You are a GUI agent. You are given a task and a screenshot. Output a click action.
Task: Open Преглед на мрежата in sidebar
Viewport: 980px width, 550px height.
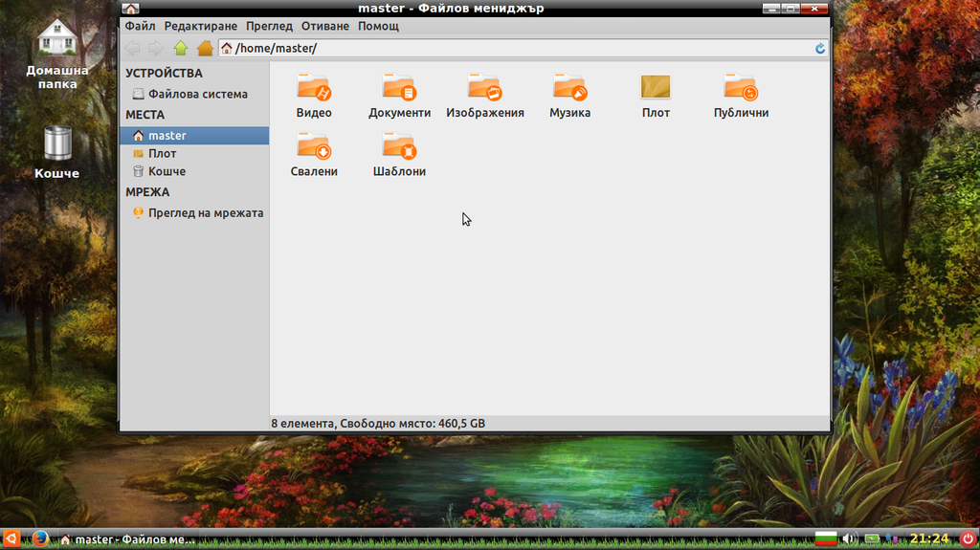click(194, 213)
